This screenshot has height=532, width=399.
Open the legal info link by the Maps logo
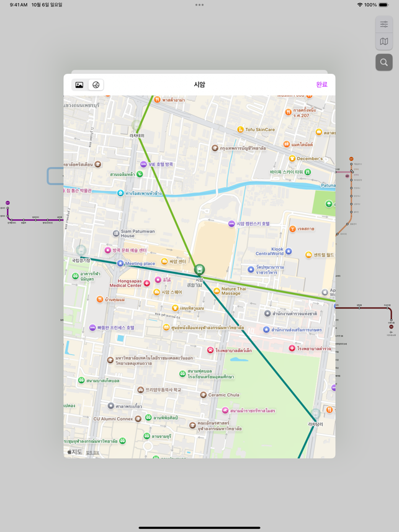(x=92, y=453)
